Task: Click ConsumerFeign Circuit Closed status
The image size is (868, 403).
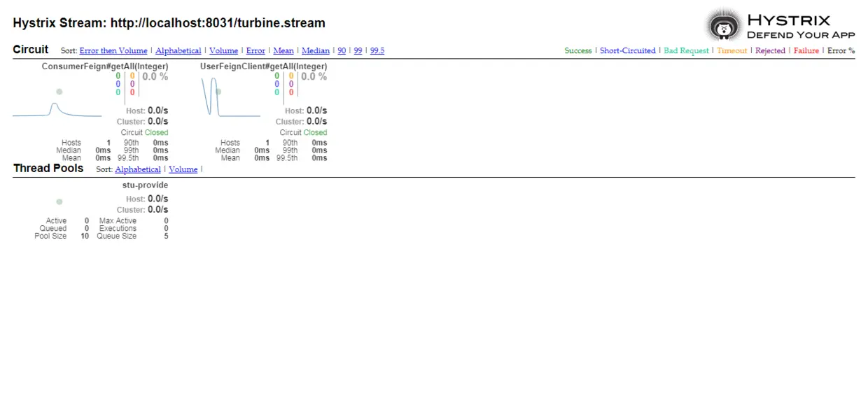Action: click(x=144, y=132)
